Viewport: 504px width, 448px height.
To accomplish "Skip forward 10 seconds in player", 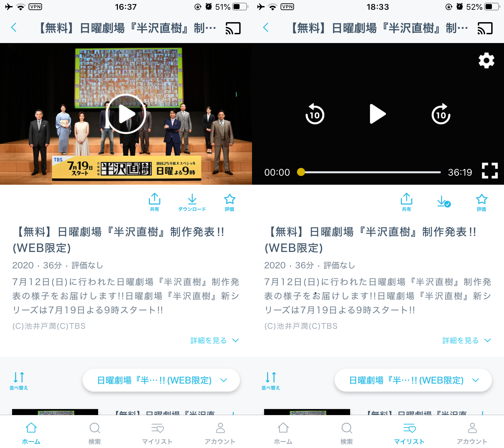I will coord(441,114).
